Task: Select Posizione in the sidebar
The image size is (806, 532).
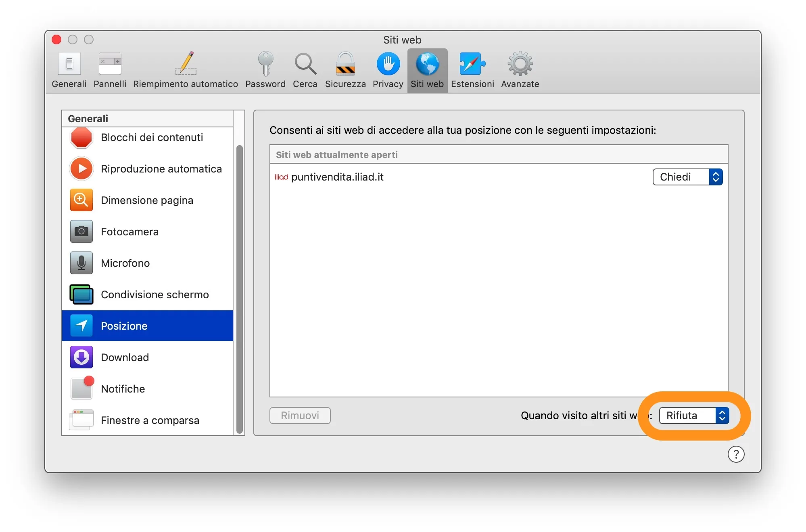Action: 124,326
